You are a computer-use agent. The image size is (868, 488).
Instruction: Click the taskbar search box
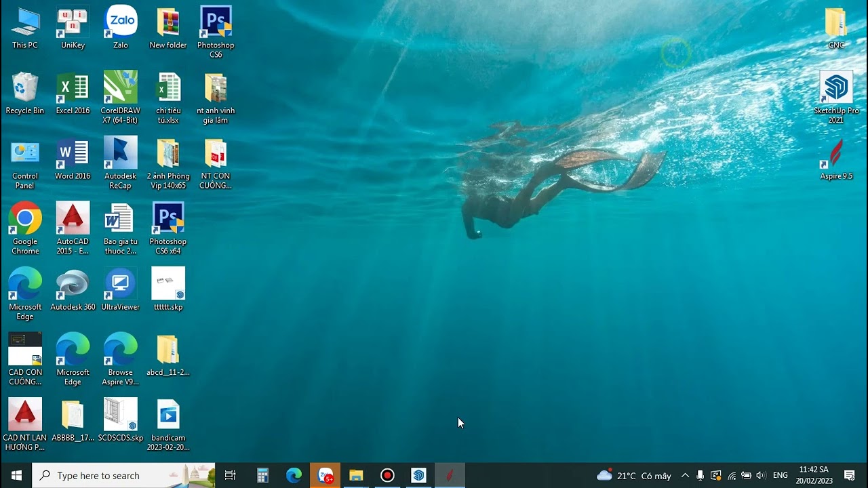124,475
